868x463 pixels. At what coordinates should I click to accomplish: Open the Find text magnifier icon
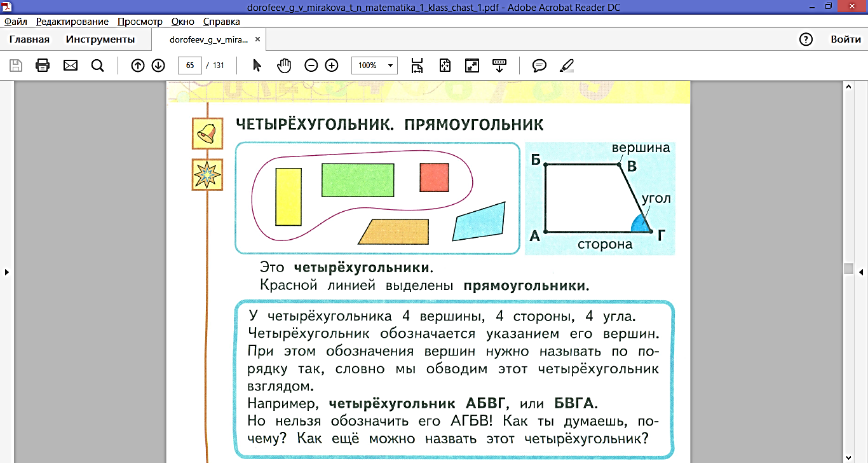(97, 65)
